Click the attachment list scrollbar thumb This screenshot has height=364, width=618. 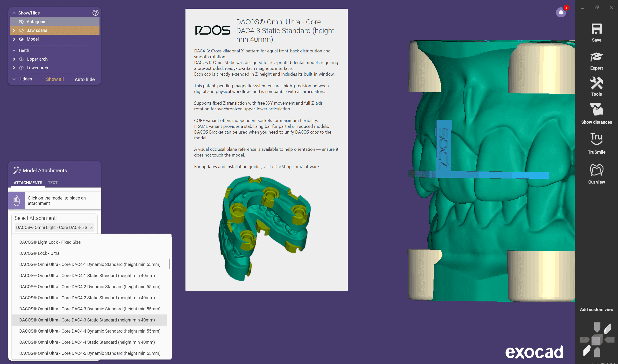pyautogui.click(x=169, y=264)
